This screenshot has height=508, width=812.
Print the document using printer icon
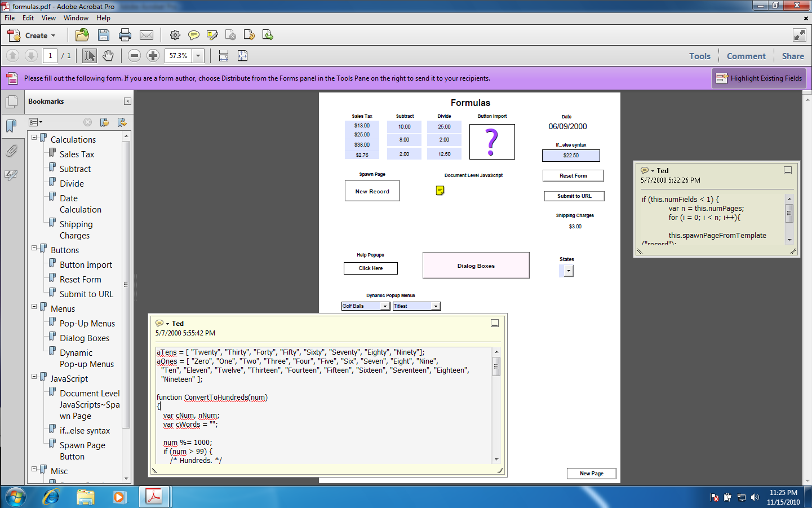[125, 36]
